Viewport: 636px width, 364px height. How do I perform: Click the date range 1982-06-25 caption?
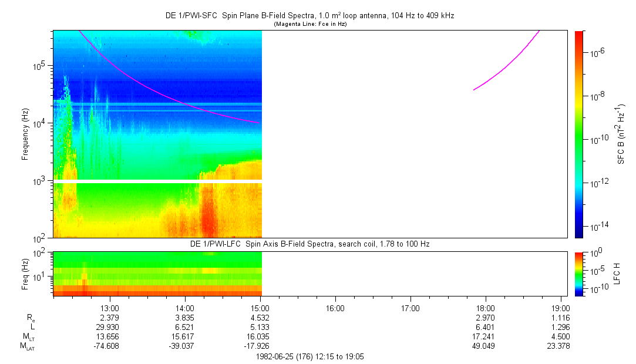point(310,357)
